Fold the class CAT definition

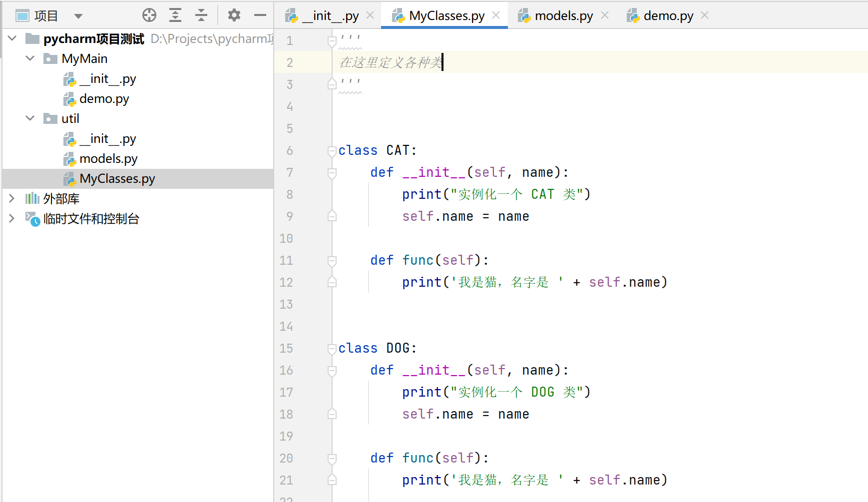click(332, 150)
